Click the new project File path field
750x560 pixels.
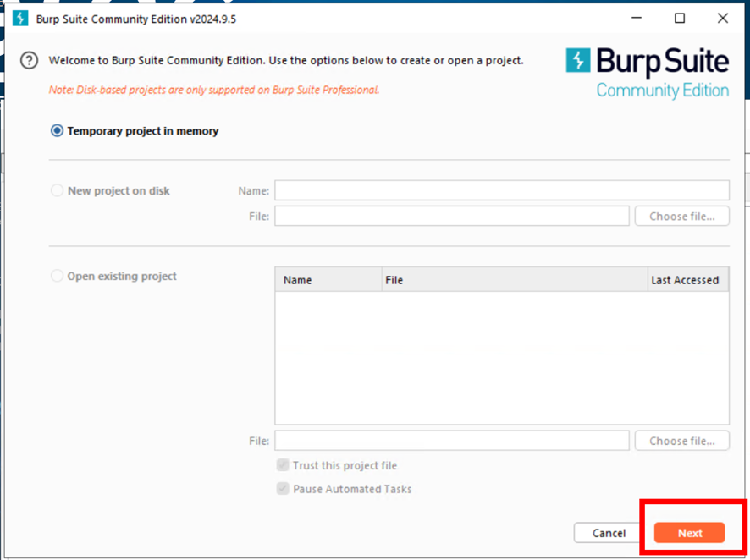click(451, 216)
